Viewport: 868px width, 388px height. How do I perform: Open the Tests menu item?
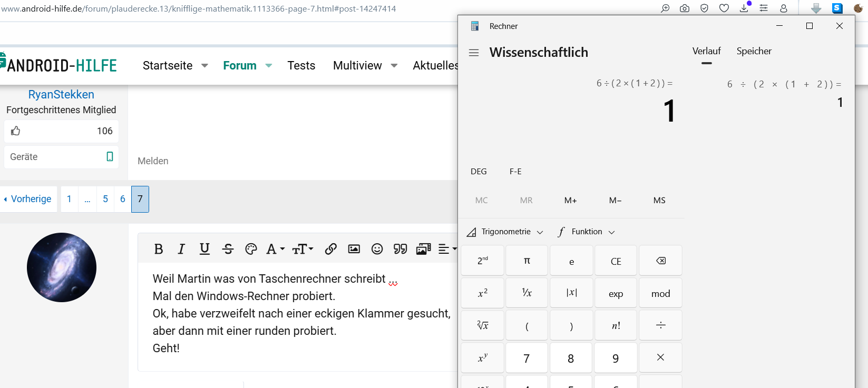[301, 65]
